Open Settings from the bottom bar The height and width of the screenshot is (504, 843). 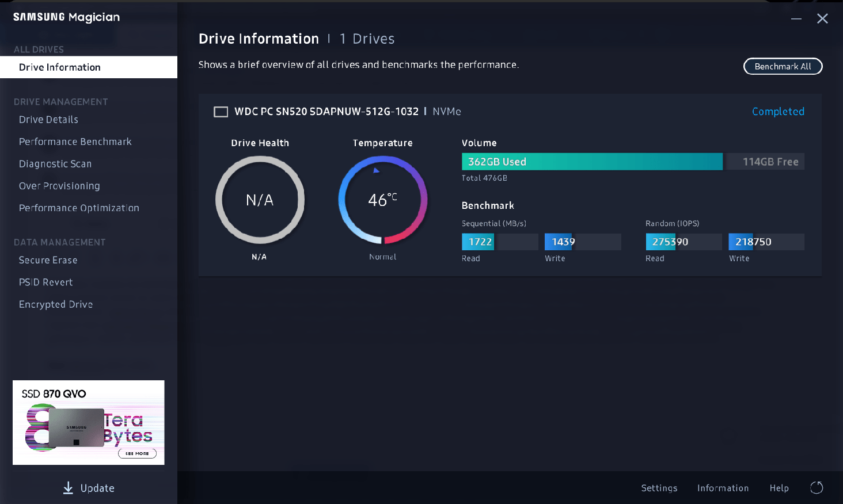(659, 488)
